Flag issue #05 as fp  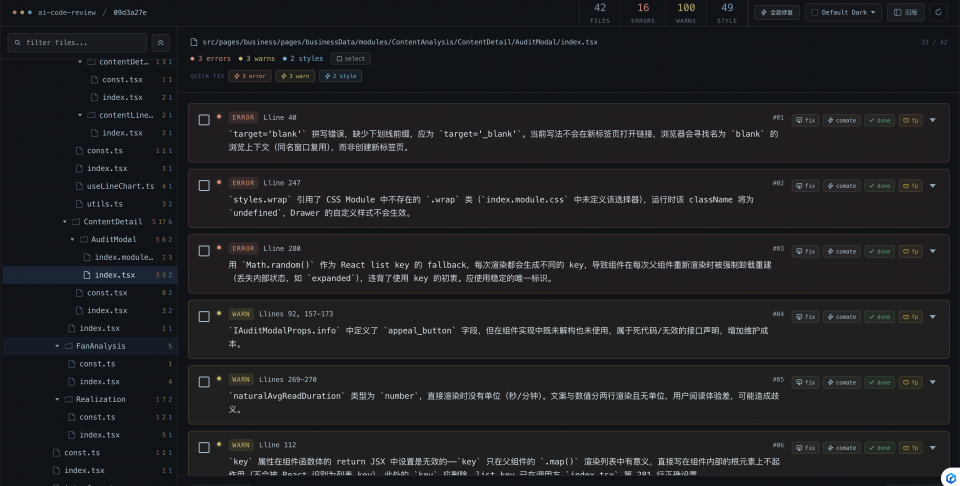910,383
